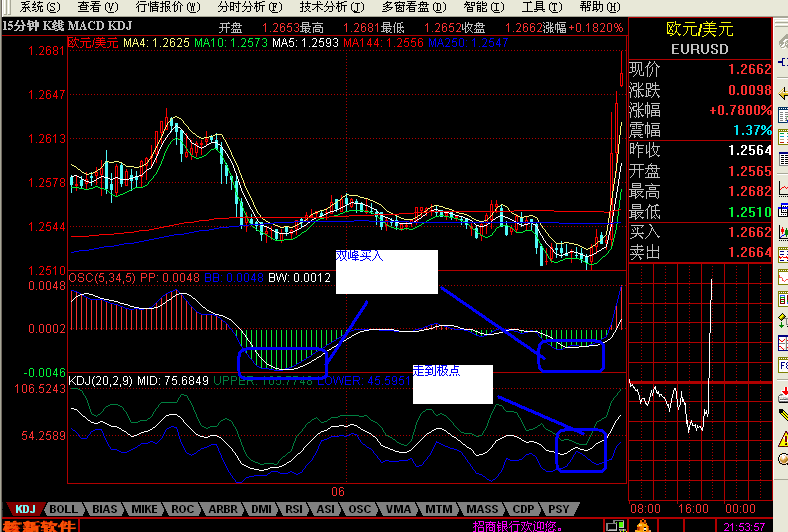Viewport: 788px width, 532px height.
Task: Click the 招商银行欢迎您 status message
Action: pos(517,526)
